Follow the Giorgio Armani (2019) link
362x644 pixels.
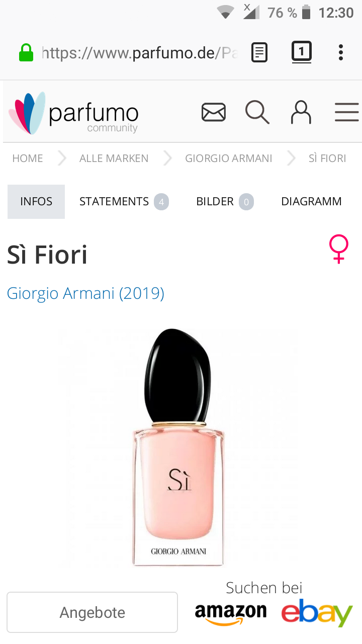point(85,293)
